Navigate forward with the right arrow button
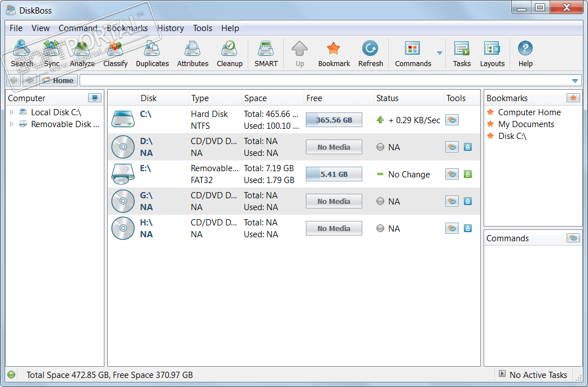This screenshot has width=588, height=387. (29, 80)
